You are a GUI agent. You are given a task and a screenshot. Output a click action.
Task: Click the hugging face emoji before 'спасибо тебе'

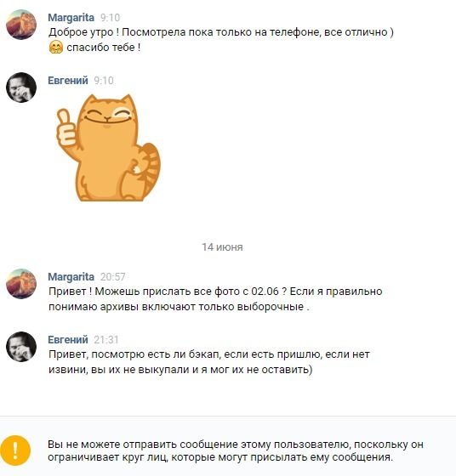56,48
